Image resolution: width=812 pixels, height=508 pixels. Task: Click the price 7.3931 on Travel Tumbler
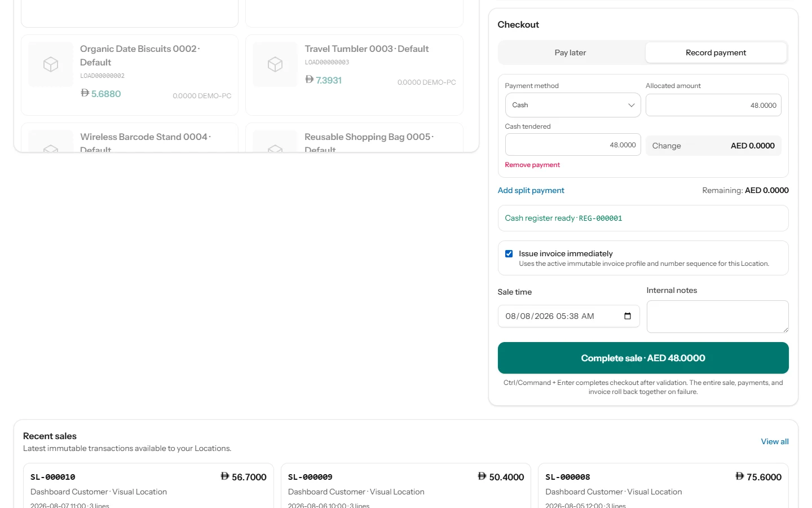coord(324,80)
